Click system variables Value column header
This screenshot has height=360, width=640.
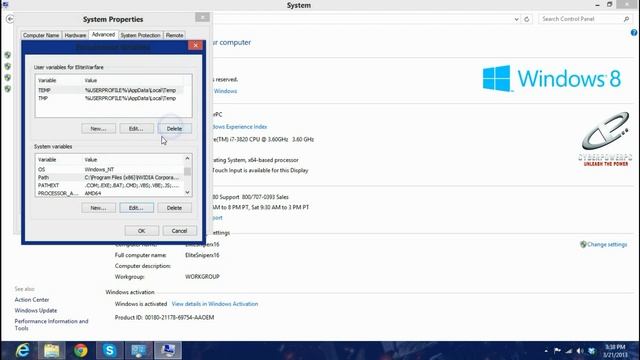coord(133,160)
